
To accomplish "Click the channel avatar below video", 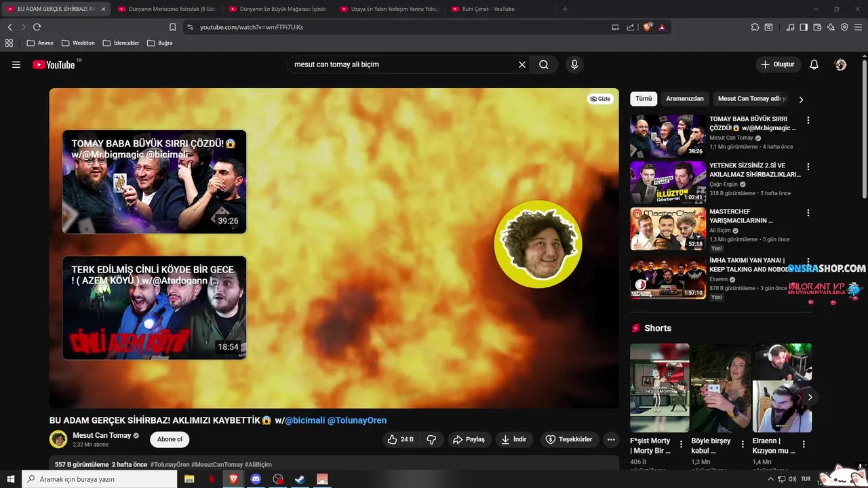I will click(58, 439).
